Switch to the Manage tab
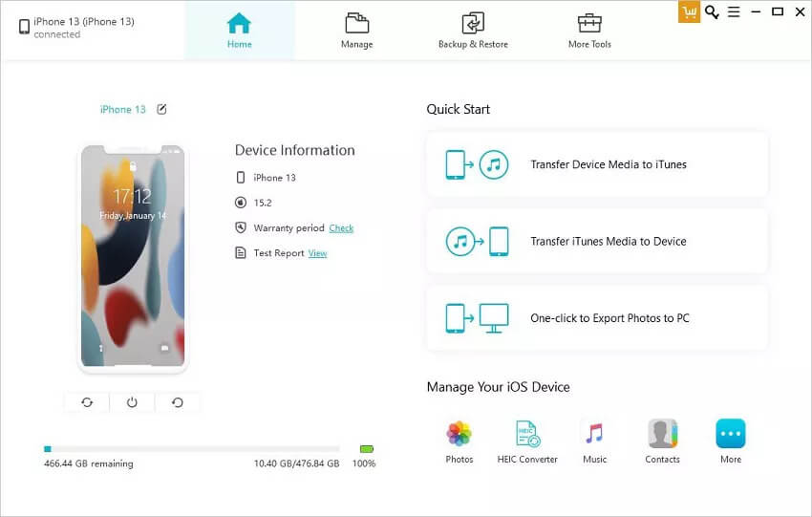812x517 pixels. click(357, 32)
